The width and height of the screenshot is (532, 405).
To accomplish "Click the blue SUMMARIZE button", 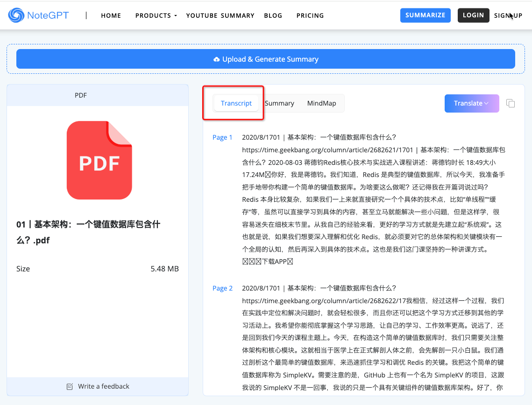I will [425, 15].
